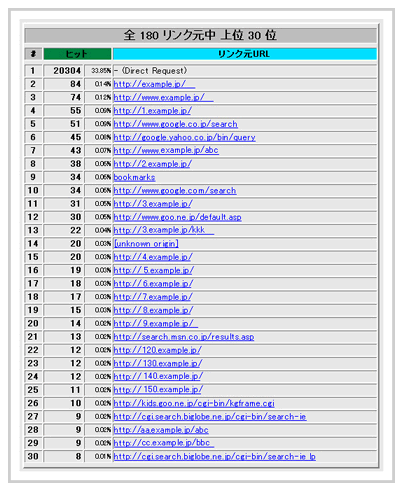Image resolution: width=403 pixels, height=491 pixels.
Task: Click the http://1.example.jp/ link
Action: point(153,111)
